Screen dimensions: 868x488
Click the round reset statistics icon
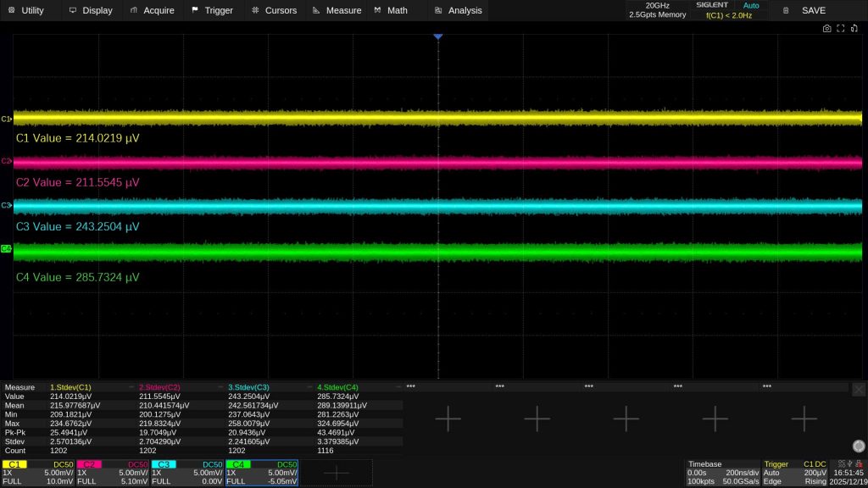[x=857, y=446]
